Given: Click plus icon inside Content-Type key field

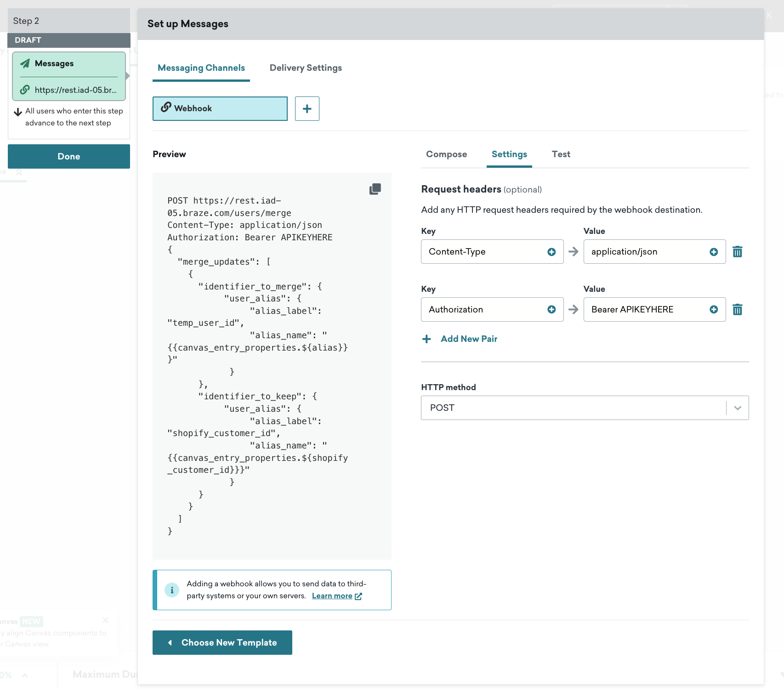Looking at the screenshot, I should tap(551, 252).
